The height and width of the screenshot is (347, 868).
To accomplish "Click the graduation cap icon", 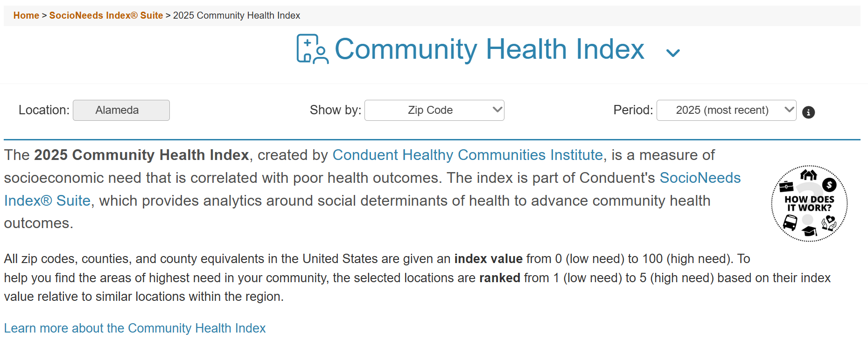I will [x=809, y=231].
